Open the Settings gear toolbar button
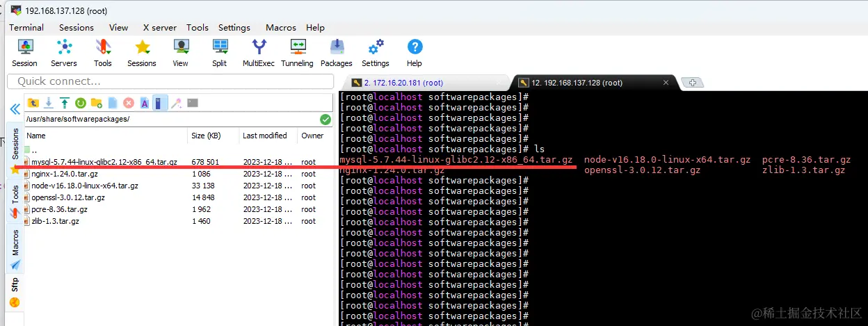 tap(376, 53)
